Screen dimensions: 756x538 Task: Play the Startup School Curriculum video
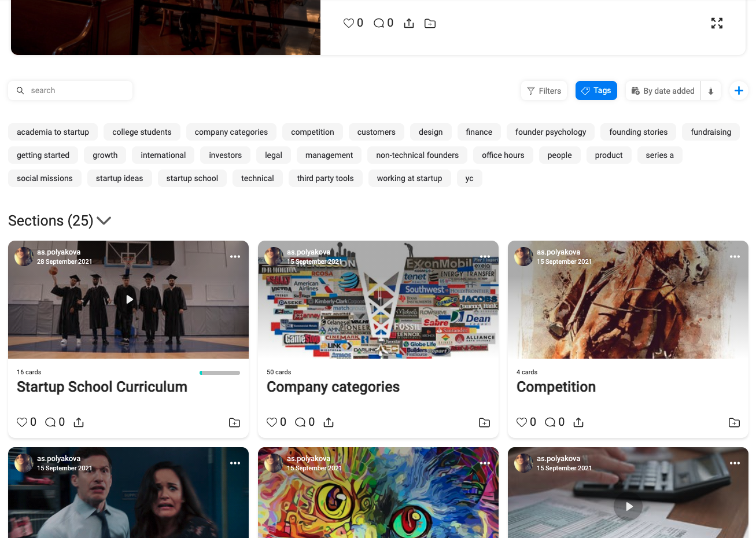128,299
